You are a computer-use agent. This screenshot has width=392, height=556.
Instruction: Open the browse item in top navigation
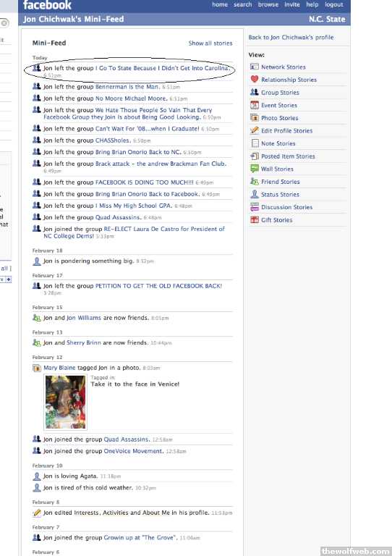pyautogui.click(x=268, y=4)
